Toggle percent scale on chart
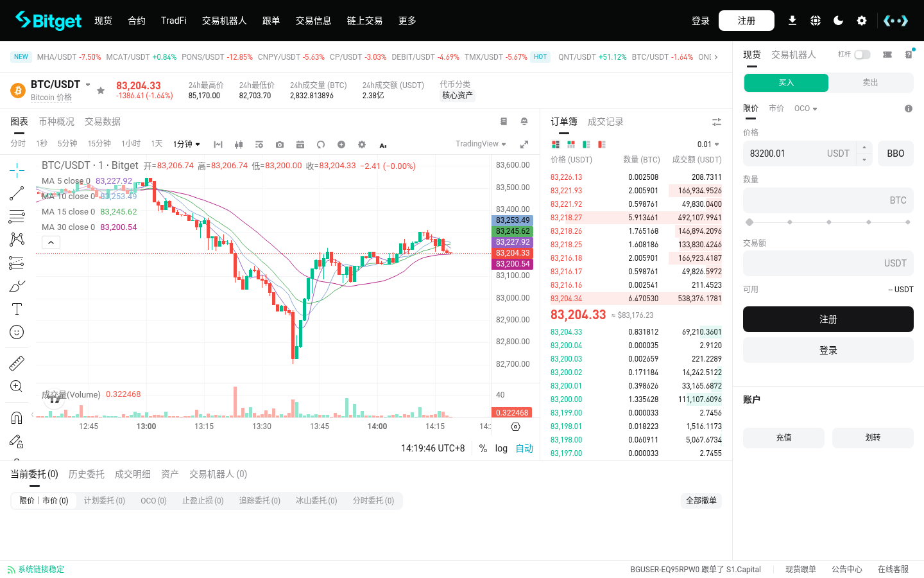The width and height of the screenshot is (924, 578). tap(483, 448)
